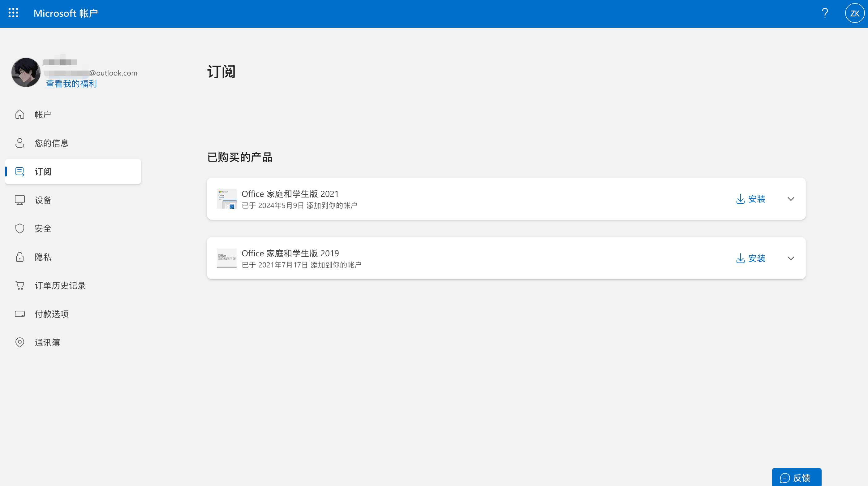Click the 已于 2021年7月17日 添加到你的帐户 text
Image resolution: width=868 pixels, height=486 pixels.
301,265
